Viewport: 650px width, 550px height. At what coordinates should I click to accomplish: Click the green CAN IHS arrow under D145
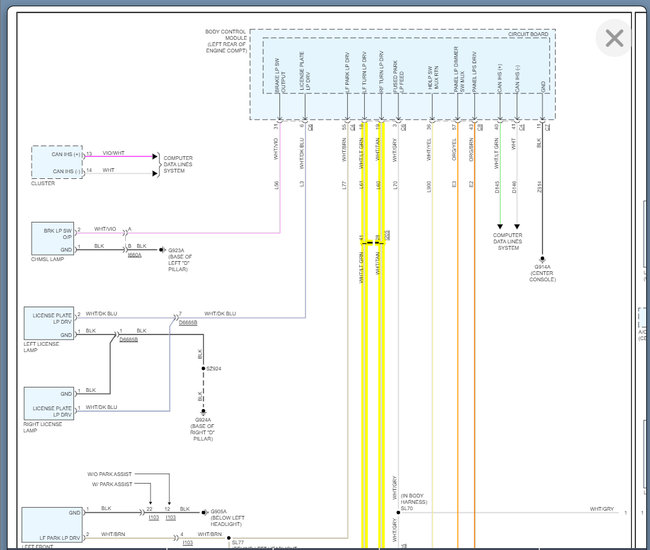[x=499, y=225]
